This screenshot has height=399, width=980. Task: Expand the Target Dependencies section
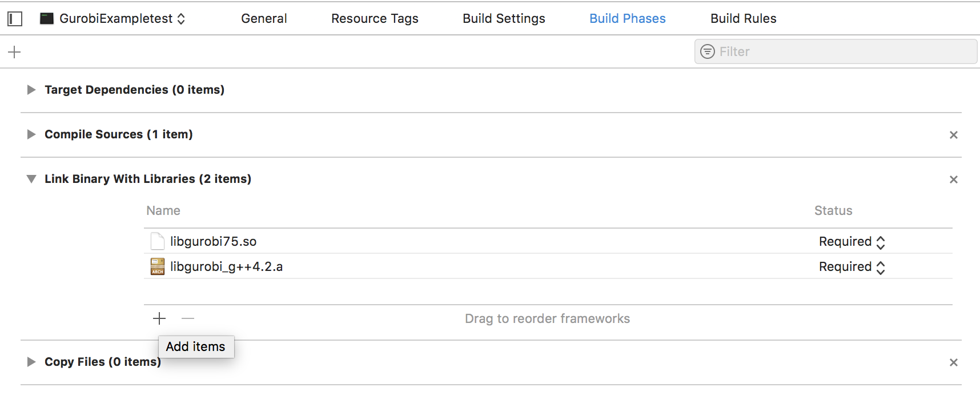(x=31, y=90)
